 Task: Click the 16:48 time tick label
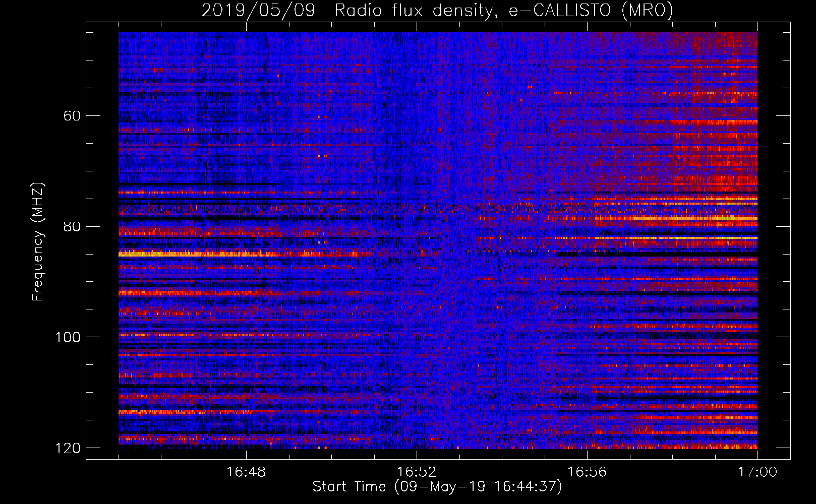point(246,472)
